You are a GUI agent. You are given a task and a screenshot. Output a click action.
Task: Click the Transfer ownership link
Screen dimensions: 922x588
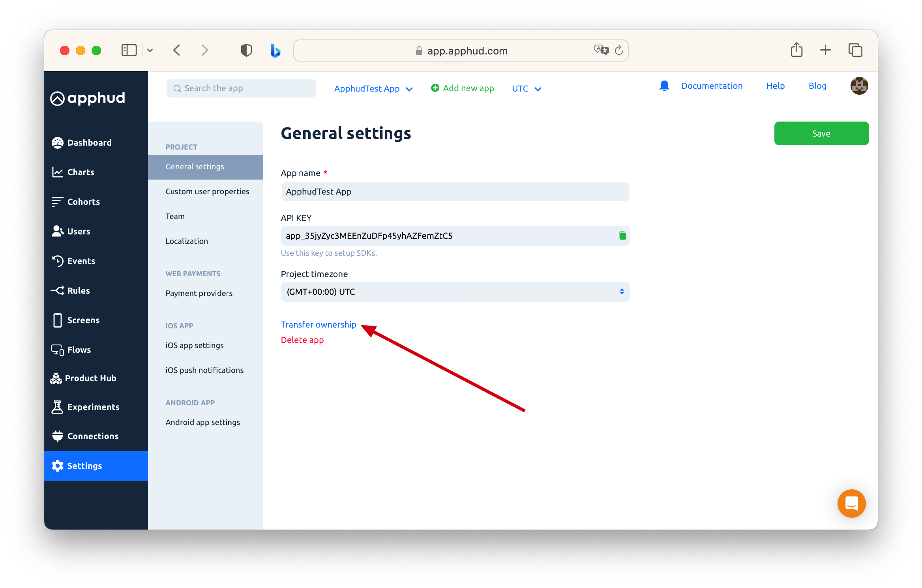[x=318, y=324]
